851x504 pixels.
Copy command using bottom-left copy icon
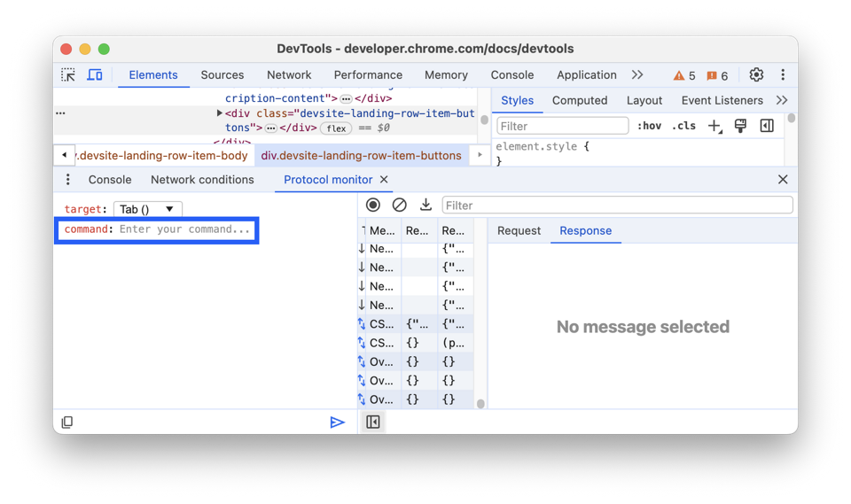click(x=67, y=423)
